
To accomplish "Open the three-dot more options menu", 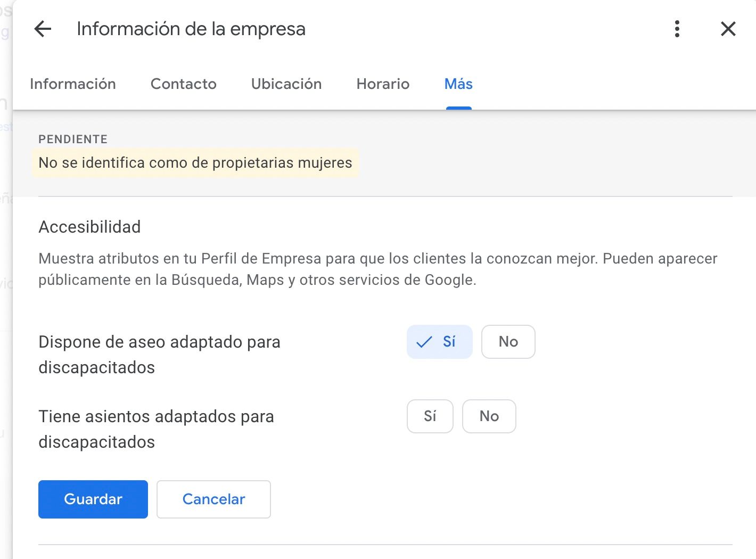I will (677, 29).
